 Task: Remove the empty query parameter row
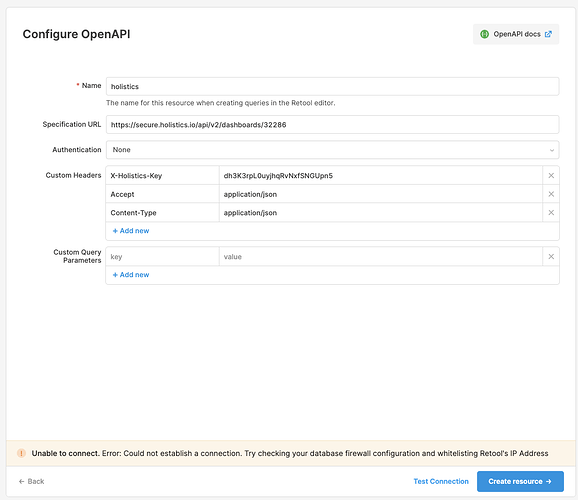[551, 257]
